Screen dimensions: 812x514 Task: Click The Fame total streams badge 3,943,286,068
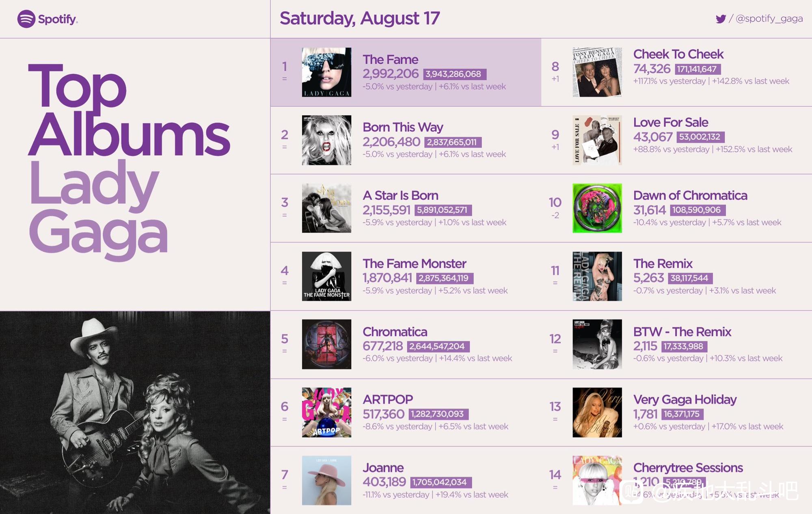454,74
